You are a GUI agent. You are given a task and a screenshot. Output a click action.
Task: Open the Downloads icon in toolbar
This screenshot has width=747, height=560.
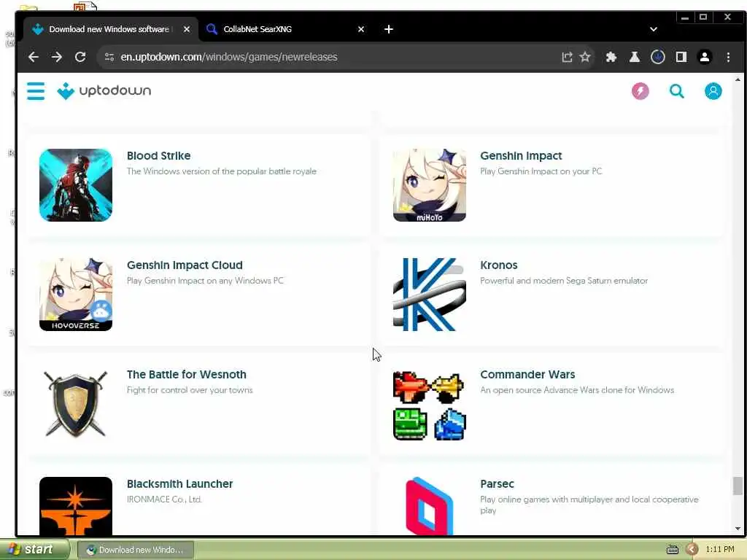pyautogui.click(x=657, y=57)
